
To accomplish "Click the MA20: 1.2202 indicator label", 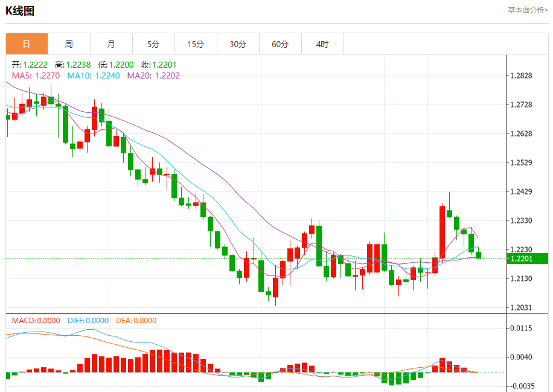I will tap(153, 76).
